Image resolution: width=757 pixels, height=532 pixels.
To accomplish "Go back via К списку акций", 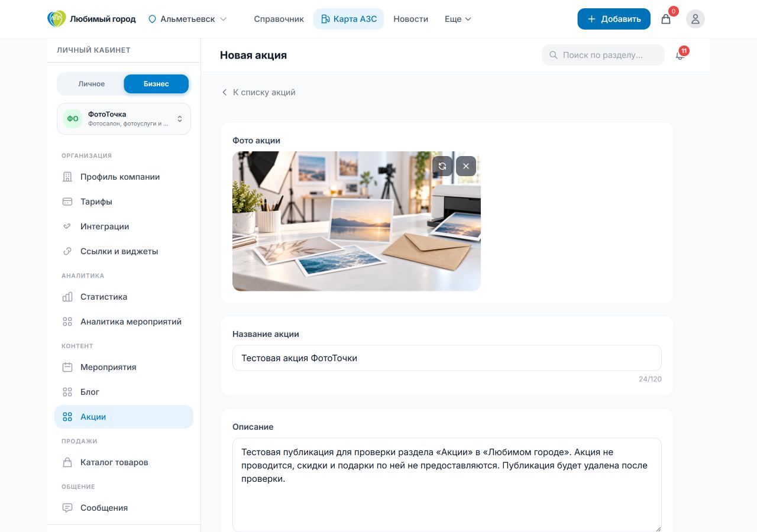I will click(258, 92).
